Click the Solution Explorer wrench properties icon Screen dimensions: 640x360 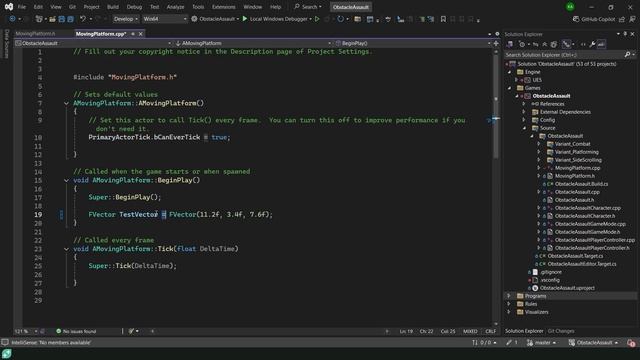592,44
